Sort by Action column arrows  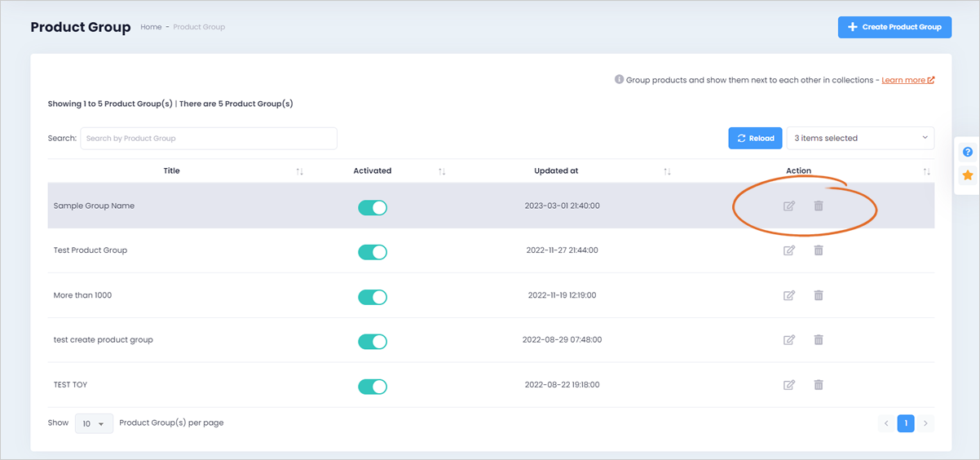pyautogui.click(x=926, y=171)
